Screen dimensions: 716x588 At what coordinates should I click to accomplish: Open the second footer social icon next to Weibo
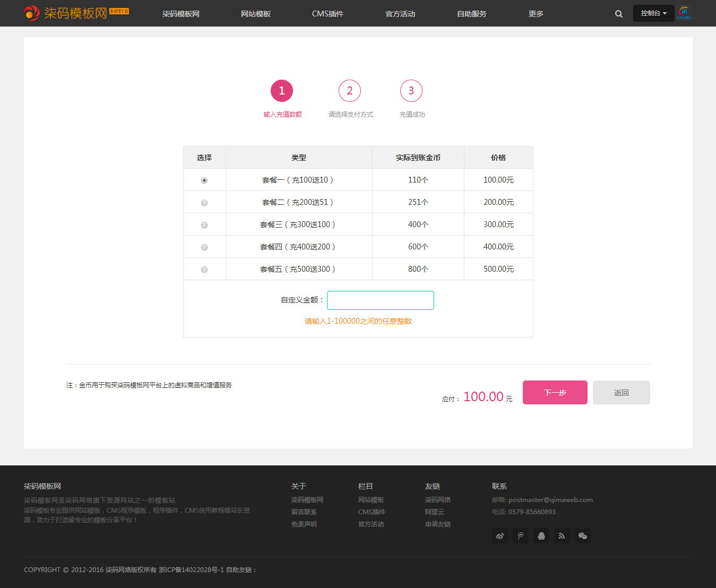521,536
